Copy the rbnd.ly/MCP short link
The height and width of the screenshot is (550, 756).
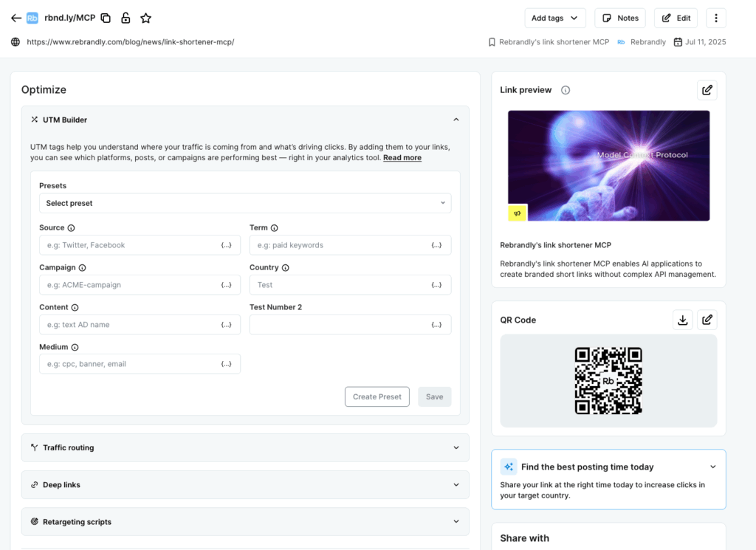pos(106,18)
